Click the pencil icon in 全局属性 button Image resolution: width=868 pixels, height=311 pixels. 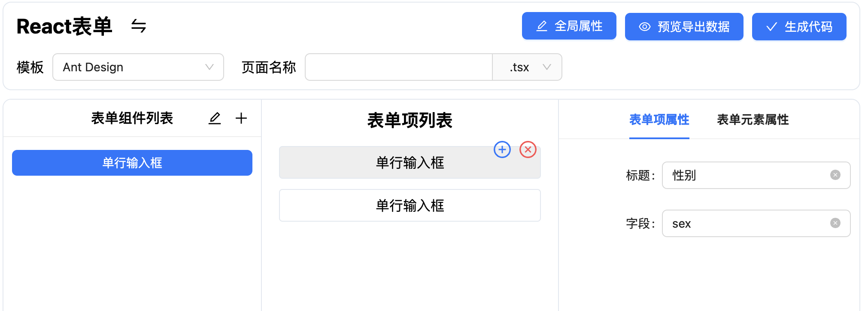[x=541, y=26]
